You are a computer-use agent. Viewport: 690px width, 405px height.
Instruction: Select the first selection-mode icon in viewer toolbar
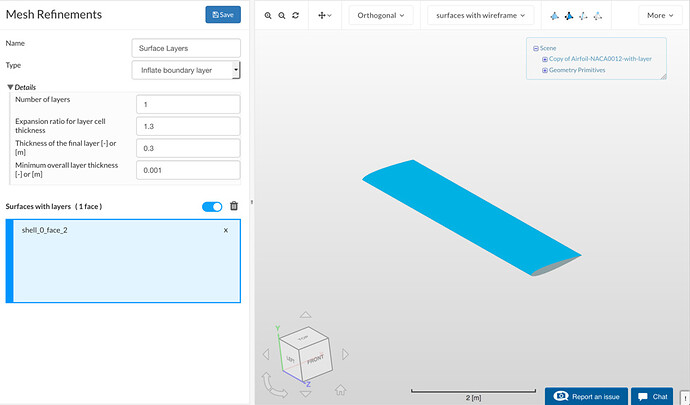(554, 16)
